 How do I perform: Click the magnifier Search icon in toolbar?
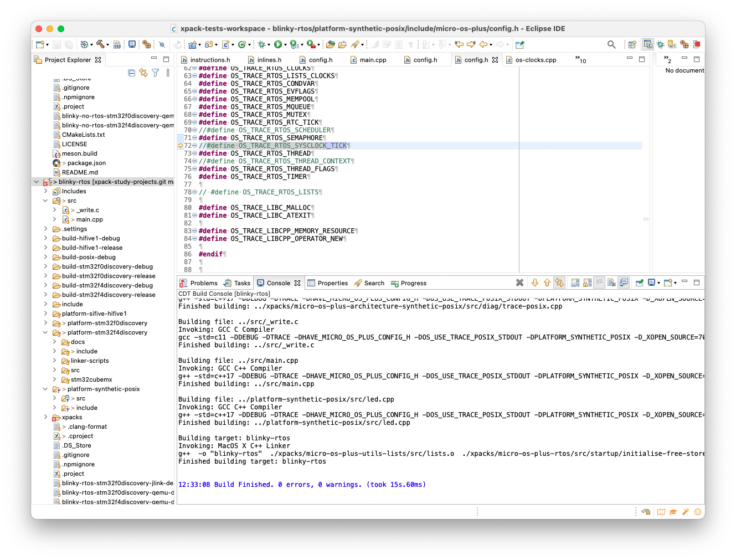coord(611,44)
